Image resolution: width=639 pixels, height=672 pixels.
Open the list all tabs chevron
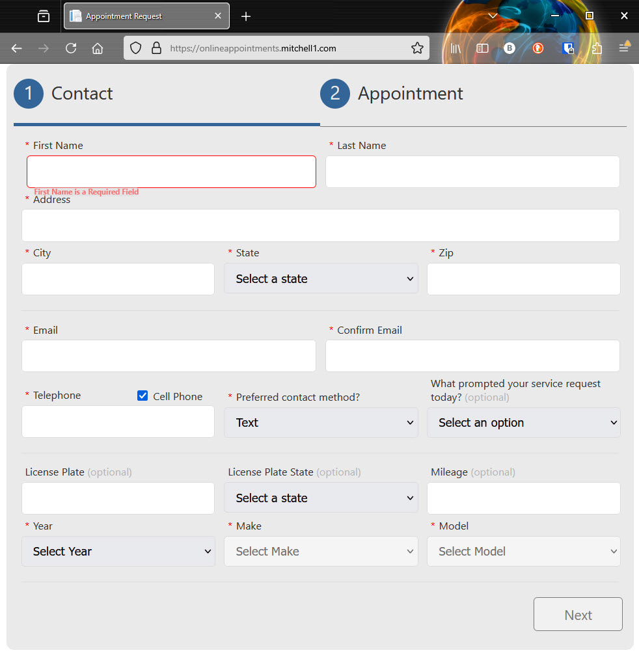tap(493, 16)
